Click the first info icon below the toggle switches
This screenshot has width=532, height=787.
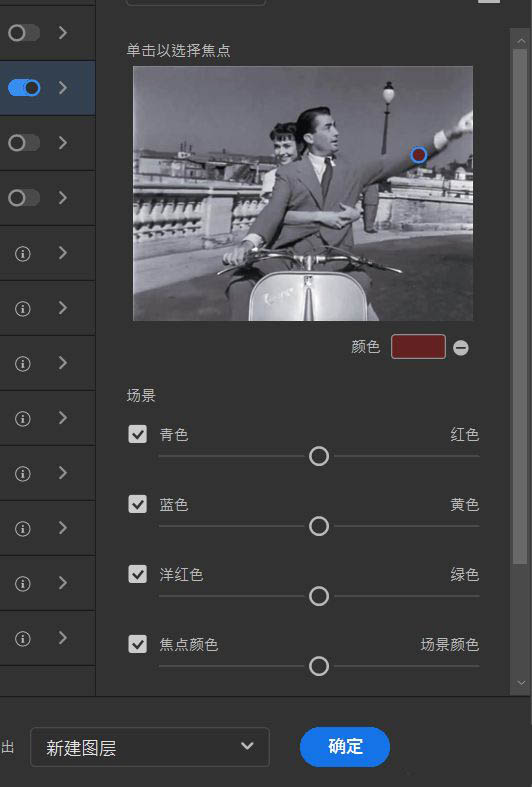(x=23, y=253)
